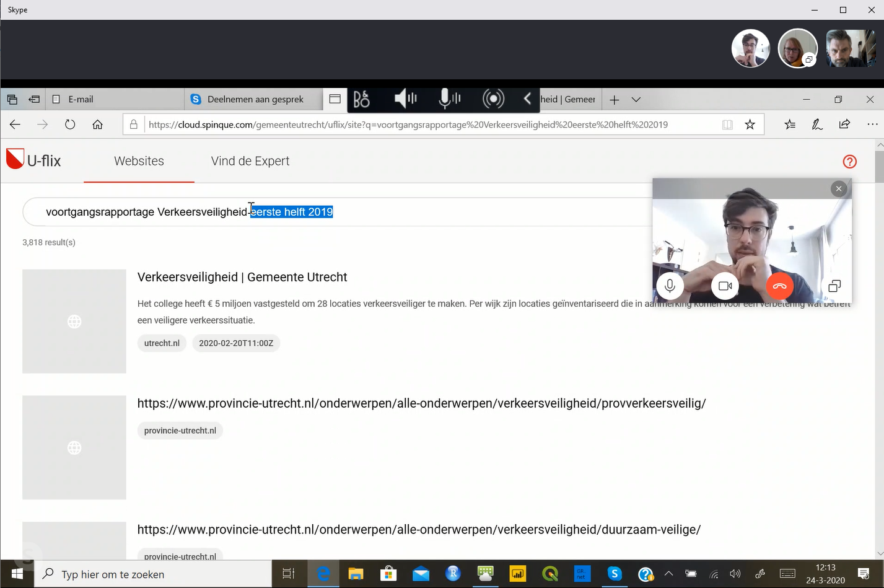Image resolution: width=884 pixels, height=588 pixels.
Task: Open the Vind de Expert tab
Action: (250, 161)
